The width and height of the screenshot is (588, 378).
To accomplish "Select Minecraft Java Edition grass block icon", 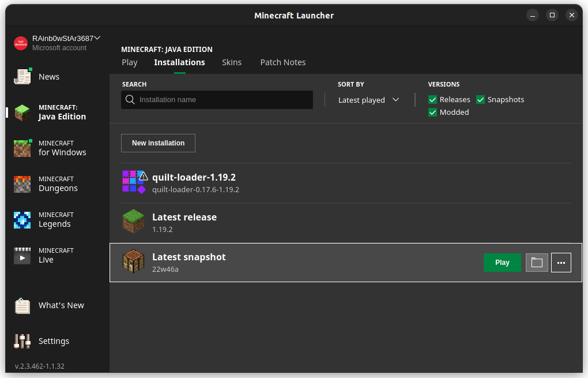I will (22, 112).
